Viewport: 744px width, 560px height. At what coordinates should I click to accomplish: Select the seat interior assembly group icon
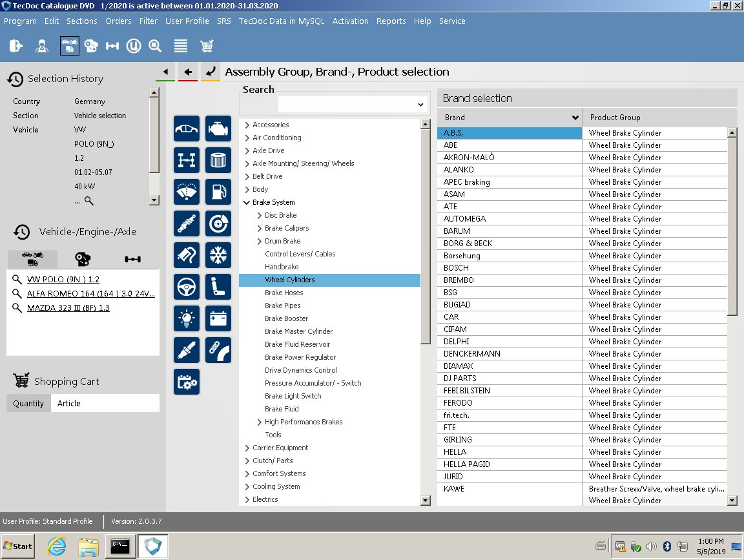click(x=218, y=287)
